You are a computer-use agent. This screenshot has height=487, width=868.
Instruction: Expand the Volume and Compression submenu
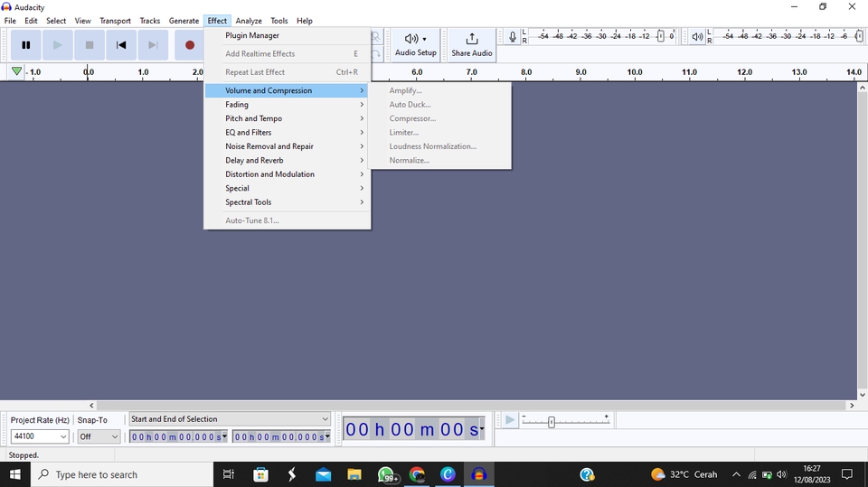click(288, 90)
